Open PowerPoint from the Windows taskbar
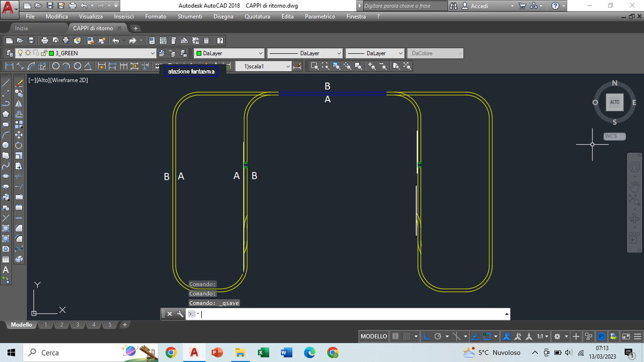The height and width of the screenshot is (362, 644). 217,352
